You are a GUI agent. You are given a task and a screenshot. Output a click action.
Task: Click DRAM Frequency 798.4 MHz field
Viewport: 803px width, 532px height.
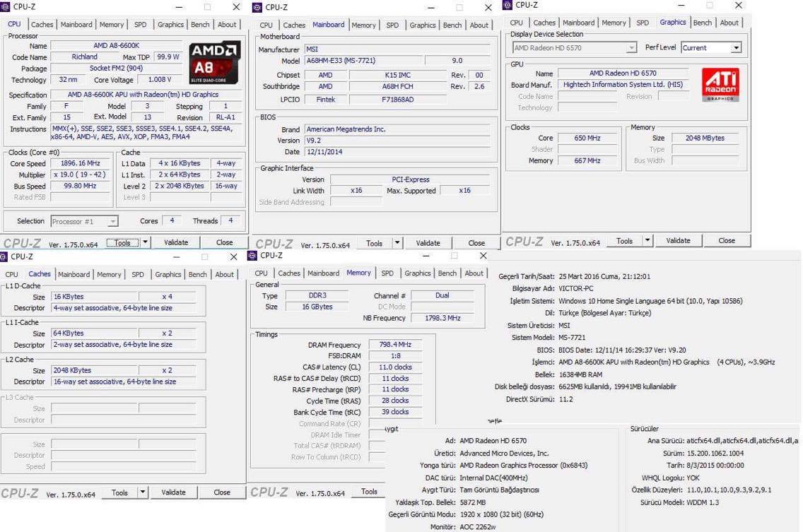tap(395, 345)
